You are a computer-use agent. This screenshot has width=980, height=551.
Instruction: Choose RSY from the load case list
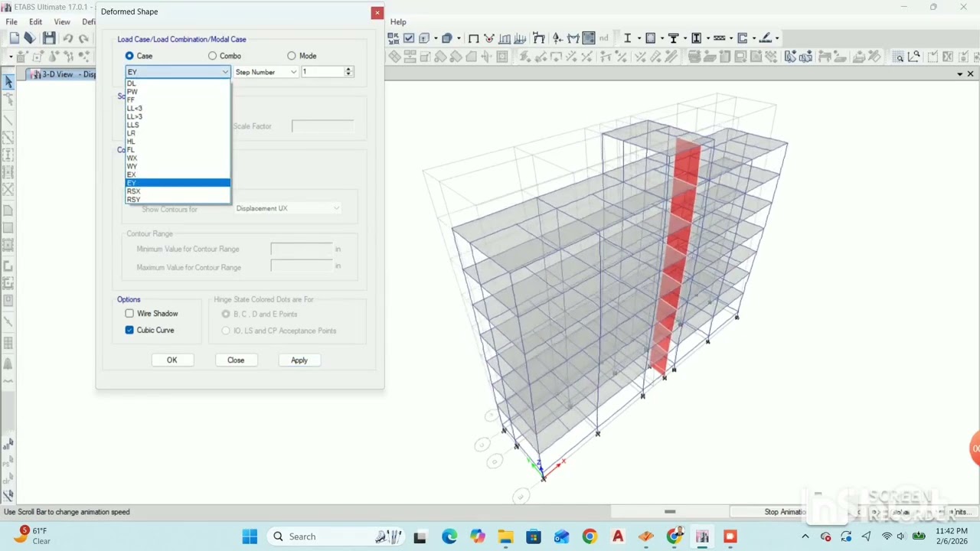pyautogui.click(x=178, y=200)
